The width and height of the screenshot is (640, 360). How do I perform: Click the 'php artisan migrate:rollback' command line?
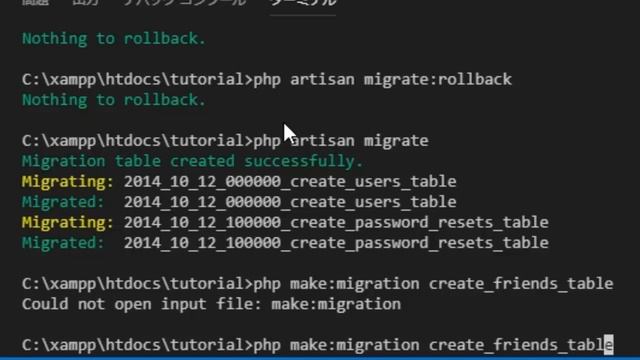click(x=267, y=79)
